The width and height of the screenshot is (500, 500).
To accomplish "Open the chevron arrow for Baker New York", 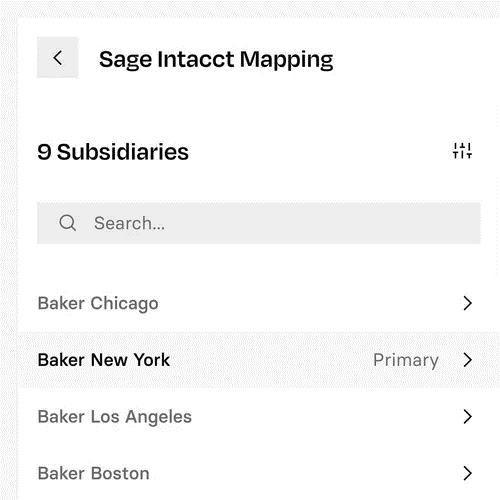I will click(468, 360).
